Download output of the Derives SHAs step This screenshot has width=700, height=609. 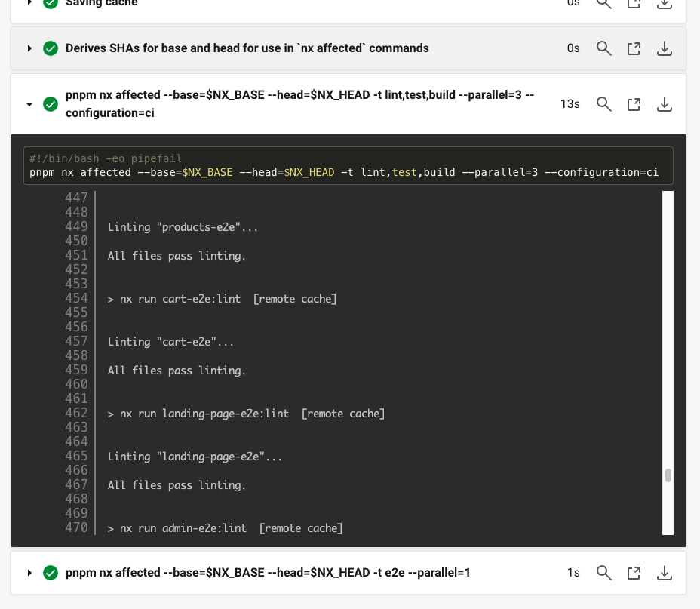pos(664,48)
